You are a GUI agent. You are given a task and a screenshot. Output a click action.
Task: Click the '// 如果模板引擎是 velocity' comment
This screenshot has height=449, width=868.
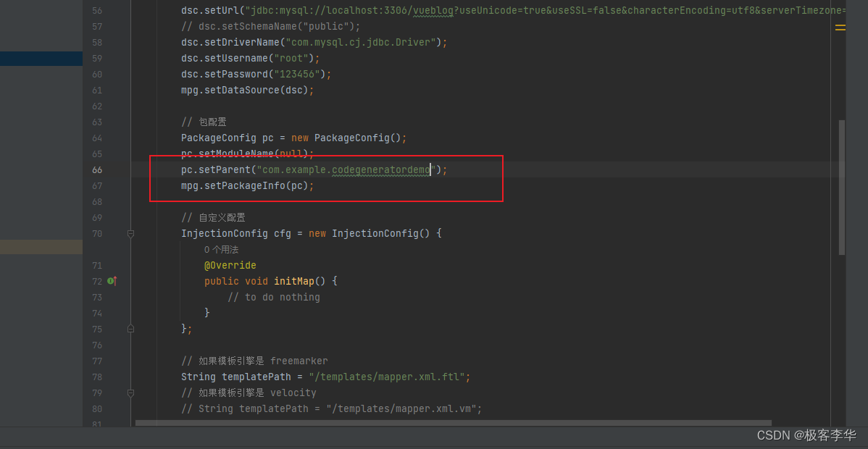click(x=249, y=393)
